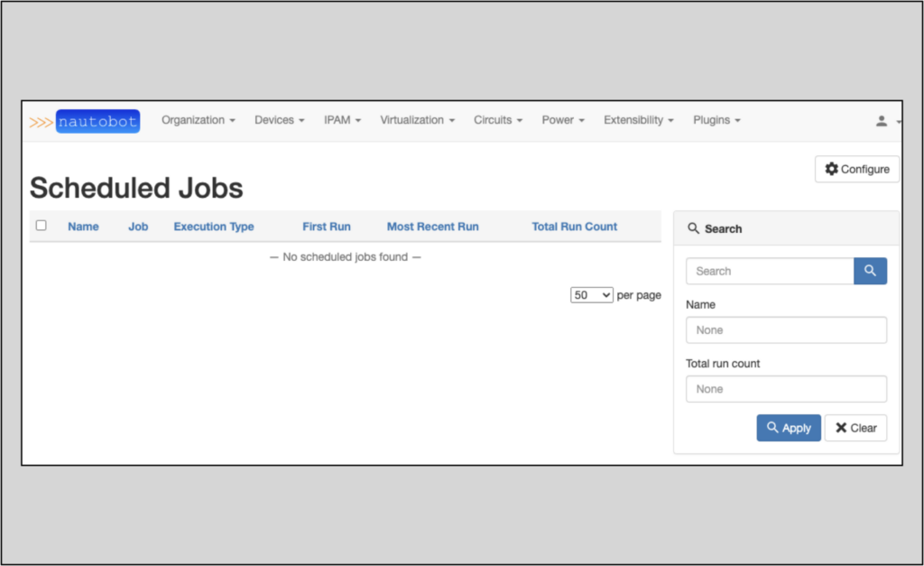Open the Extensibility dropdown

pos(638,120)
